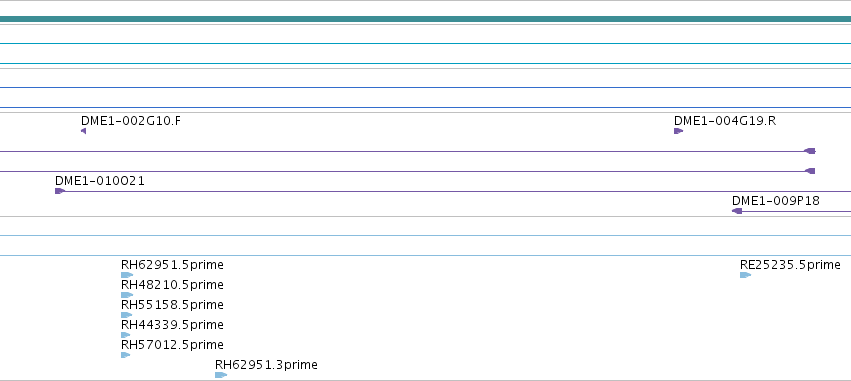Click the RE25235.5prime EST label
The height and width of the screenshot is (381, 851).
pyautogui.click(x=790, y=265)
